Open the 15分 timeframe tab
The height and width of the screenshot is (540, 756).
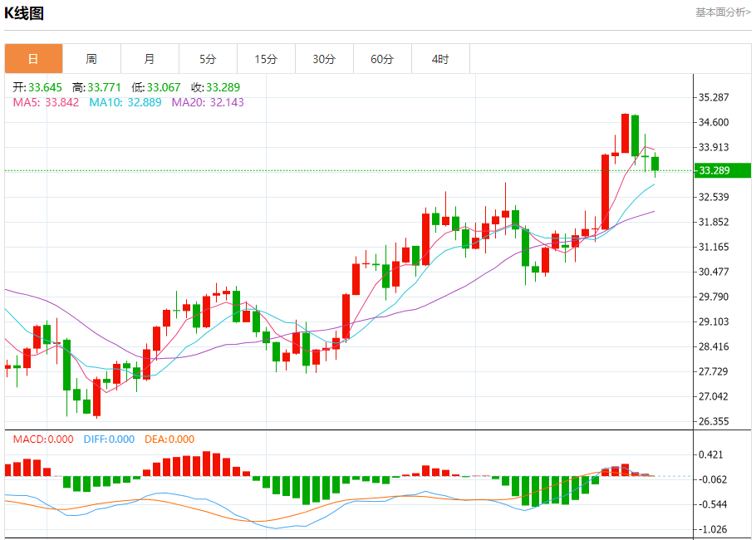[266, 59]
